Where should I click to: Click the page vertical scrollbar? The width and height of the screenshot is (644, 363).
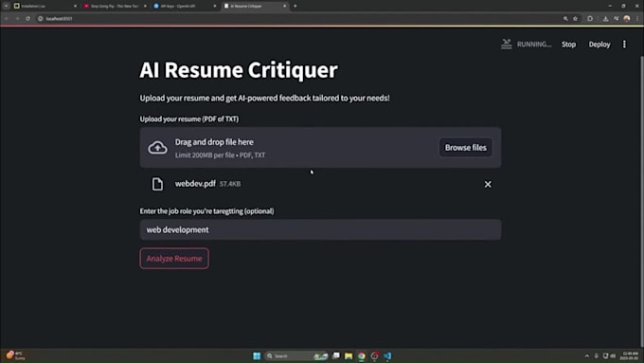click(641, 202)
